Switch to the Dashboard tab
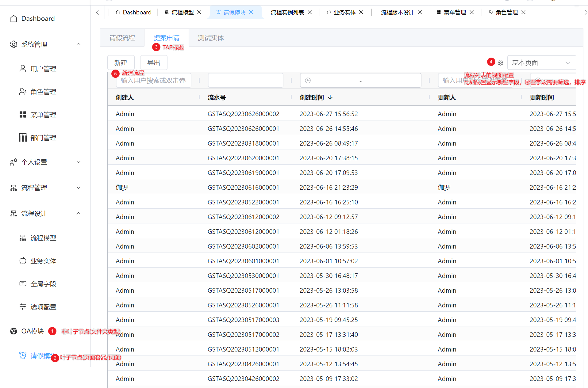 pyautogui.click(x=133, y=12)
